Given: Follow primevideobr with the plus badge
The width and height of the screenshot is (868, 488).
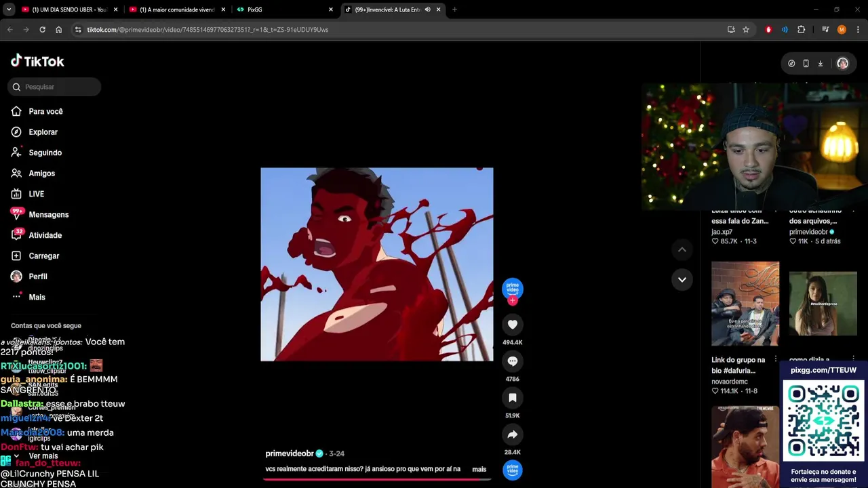Looking at the screenshot, I should [x=513, y=300].
